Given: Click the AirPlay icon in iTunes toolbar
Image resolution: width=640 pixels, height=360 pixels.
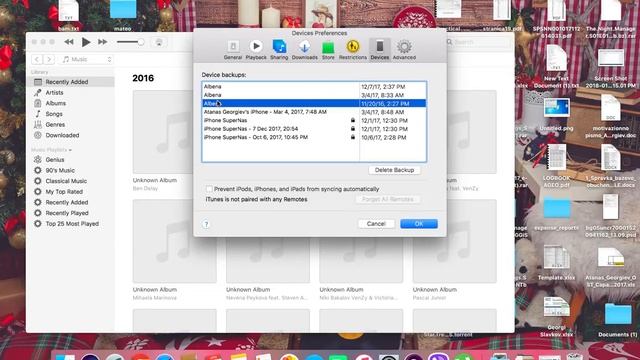Looking at the screenshot, I should (x=159, y=42).
